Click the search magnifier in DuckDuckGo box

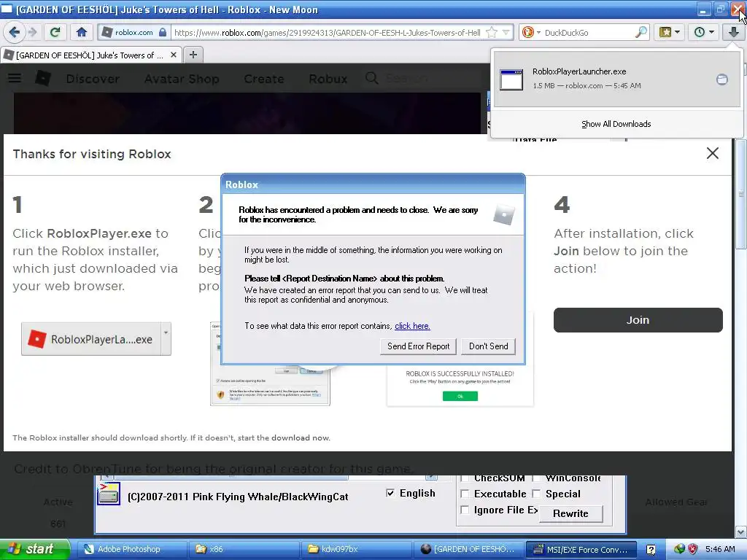[x=641, y=32]
